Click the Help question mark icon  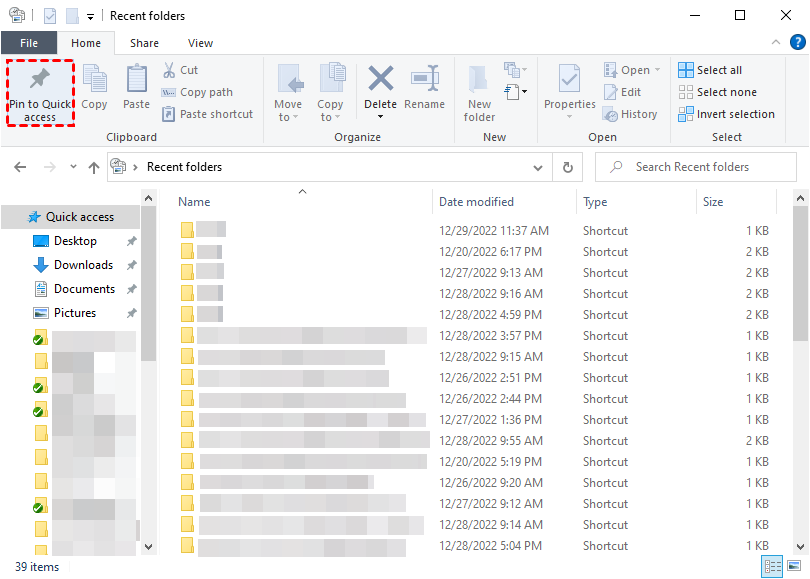click(x=797, y=43)
